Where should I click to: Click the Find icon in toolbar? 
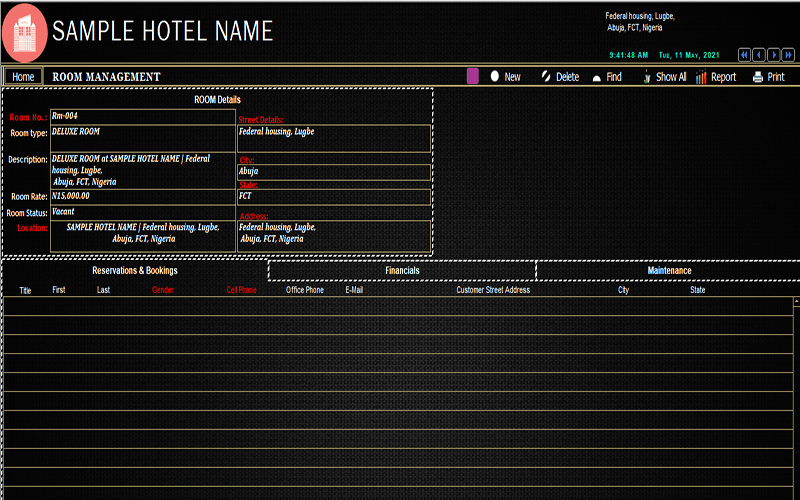[597, 77]
